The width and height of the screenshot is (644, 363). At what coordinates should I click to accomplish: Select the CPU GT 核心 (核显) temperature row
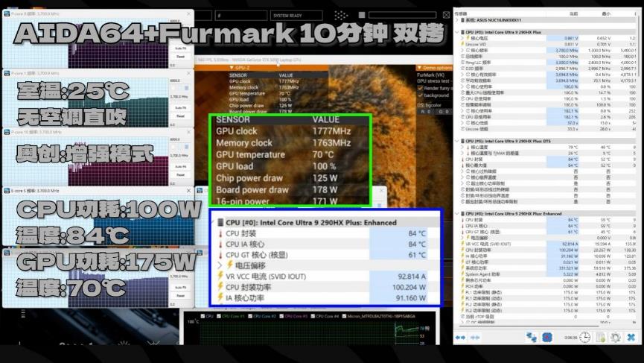[x=546, y=232]
